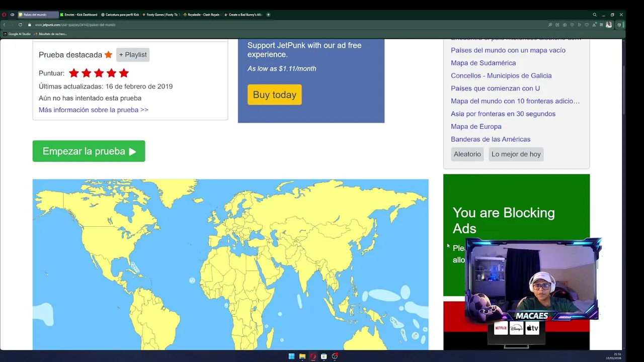Switch to Caricatura para perfil Kick tab
Viewport: 644px width, 362px height.
(120, 15)
